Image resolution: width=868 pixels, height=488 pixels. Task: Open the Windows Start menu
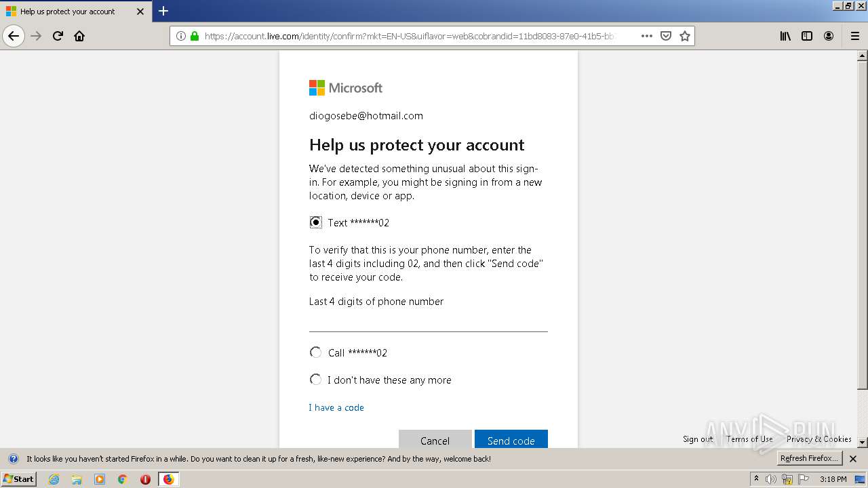[18, 479]
